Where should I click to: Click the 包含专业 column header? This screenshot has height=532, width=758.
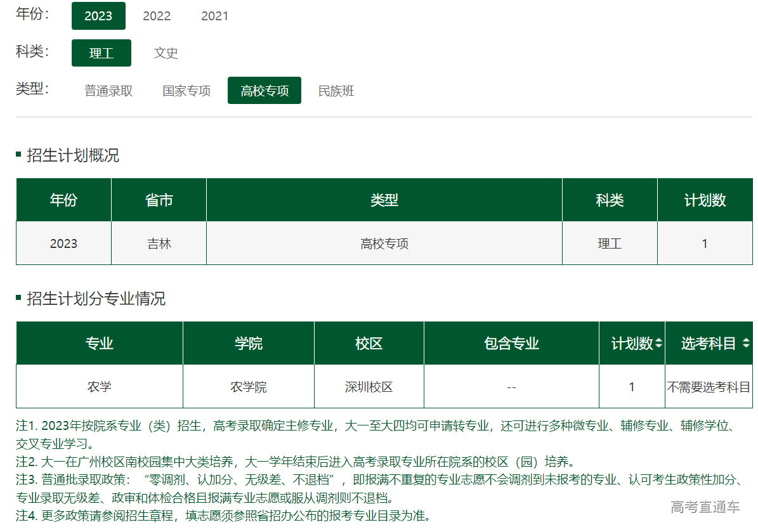511,344
